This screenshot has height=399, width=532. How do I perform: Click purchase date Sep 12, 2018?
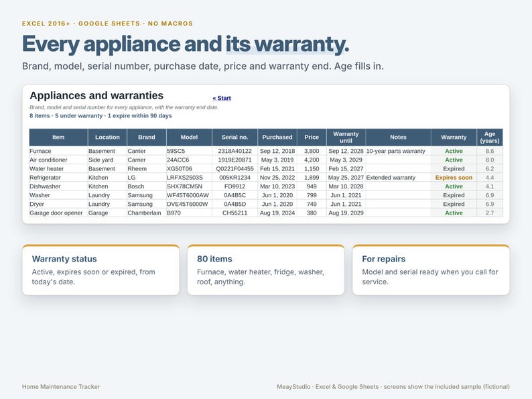[x=277, y=151]
